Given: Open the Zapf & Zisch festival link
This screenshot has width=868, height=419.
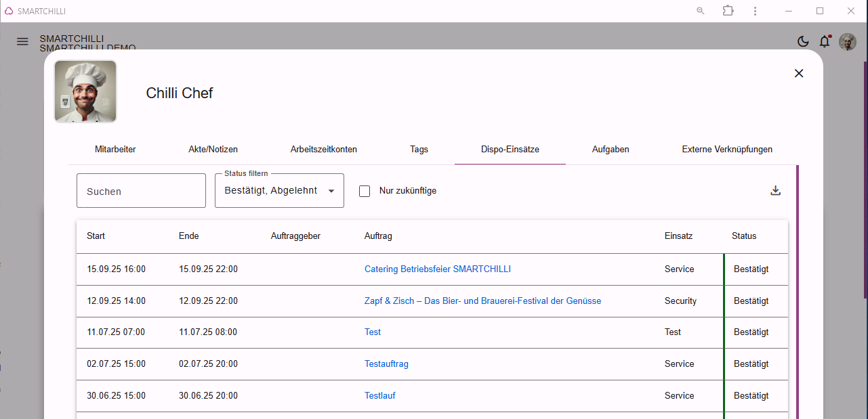Looking at the screenshot, I should [482, 301].
